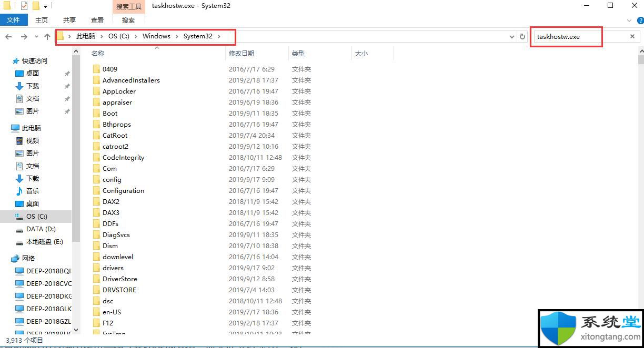Select the 0409 folder icon

tap(96, 69)
